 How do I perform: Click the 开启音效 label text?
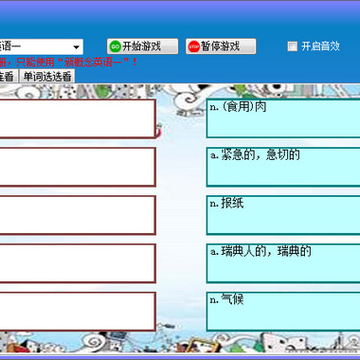[320, 46]
